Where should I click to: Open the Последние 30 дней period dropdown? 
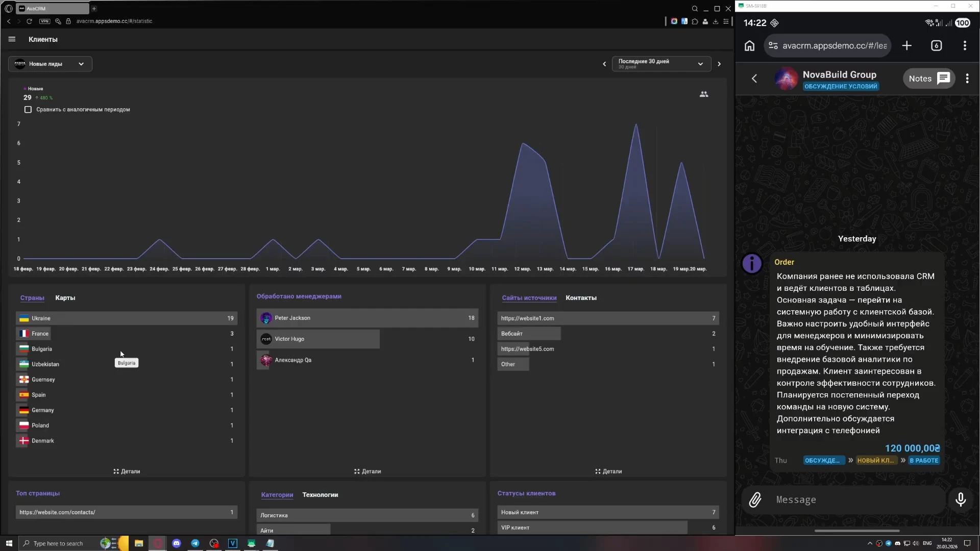[x=661, y=64]
